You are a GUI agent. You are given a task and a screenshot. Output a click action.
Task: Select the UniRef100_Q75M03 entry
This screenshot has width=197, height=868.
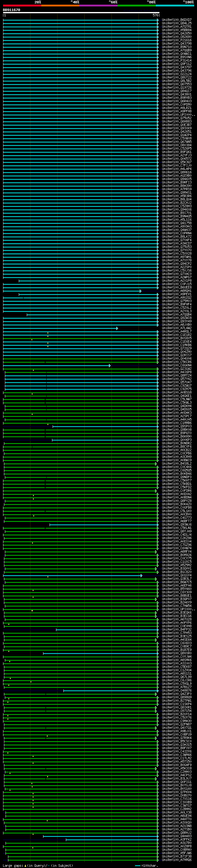point(177,301)
